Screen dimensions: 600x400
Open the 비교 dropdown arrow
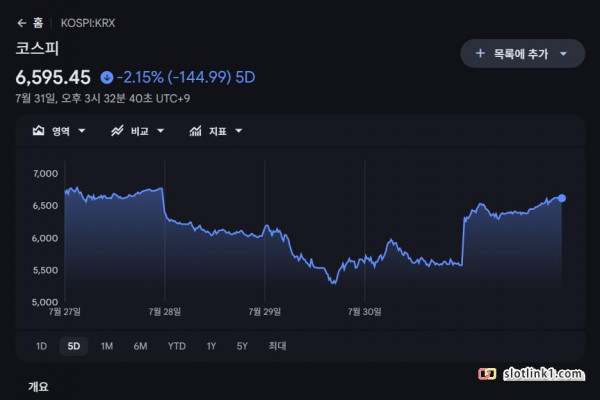tap(161, 131)
